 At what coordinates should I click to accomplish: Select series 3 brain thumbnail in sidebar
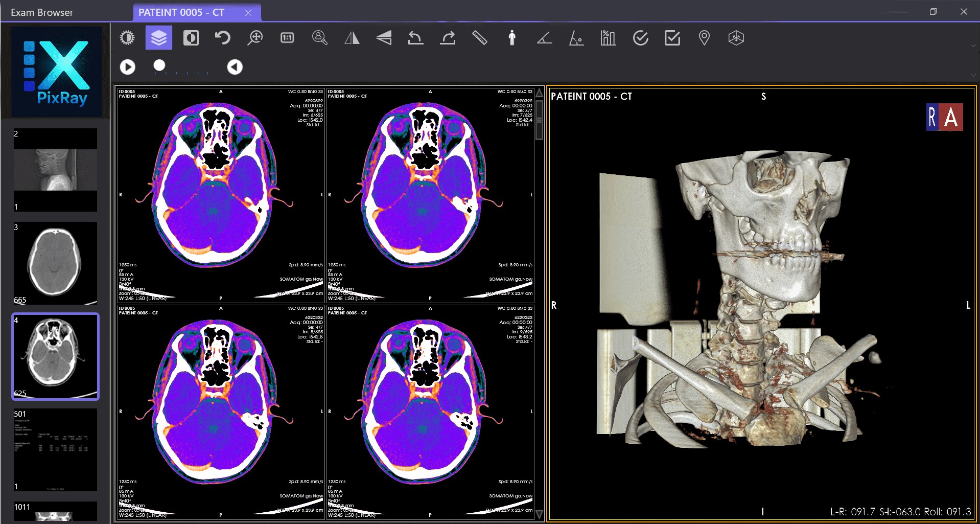coord(55,263)
